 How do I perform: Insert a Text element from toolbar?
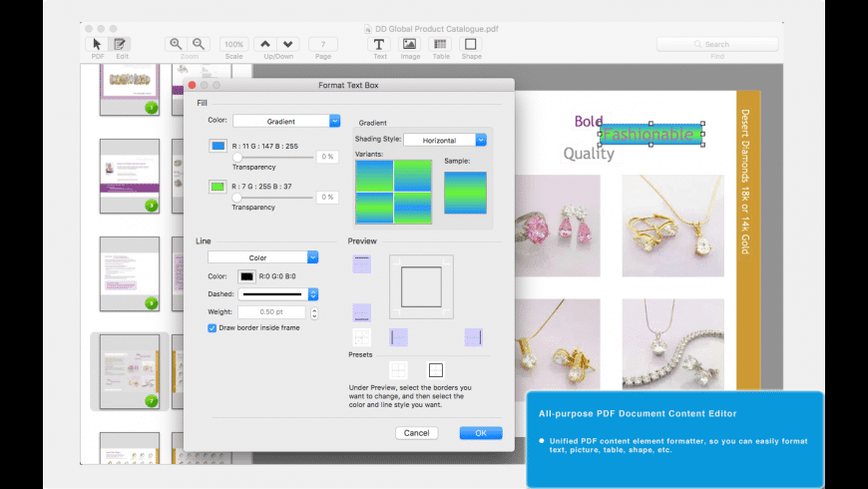coord(379,44)
